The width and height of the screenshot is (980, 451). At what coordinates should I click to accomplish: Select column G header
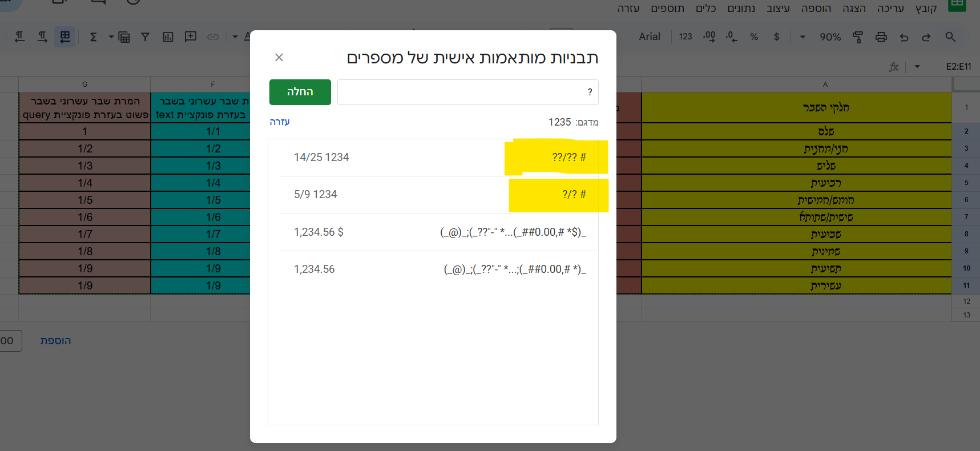(x=84, y=84)
